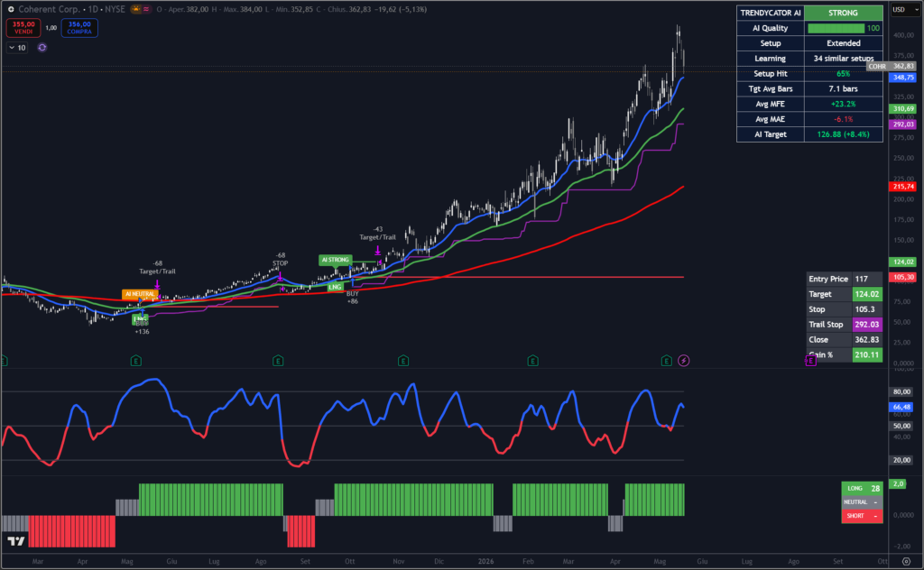This screenshot has width=924, height=570.
Task: Click the Setup Hit 65% value
Action: (x=844, y=74)
